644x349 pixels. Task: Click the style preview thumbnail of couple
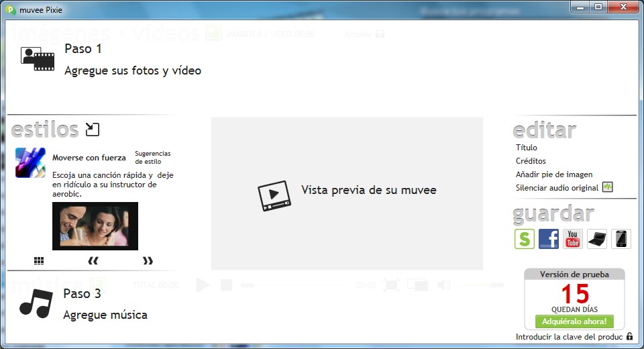tap(95, 226)
